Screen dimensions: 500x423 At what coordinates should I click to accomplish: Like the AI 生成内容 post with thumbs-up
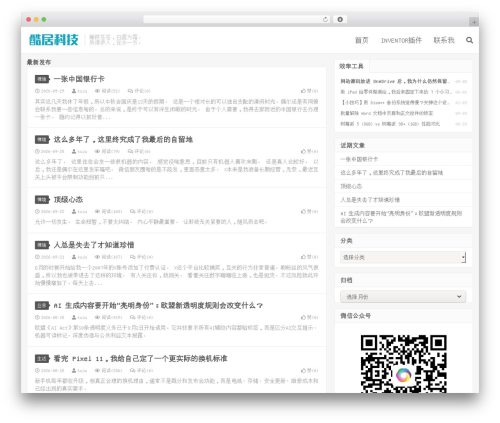pos(309,317)
